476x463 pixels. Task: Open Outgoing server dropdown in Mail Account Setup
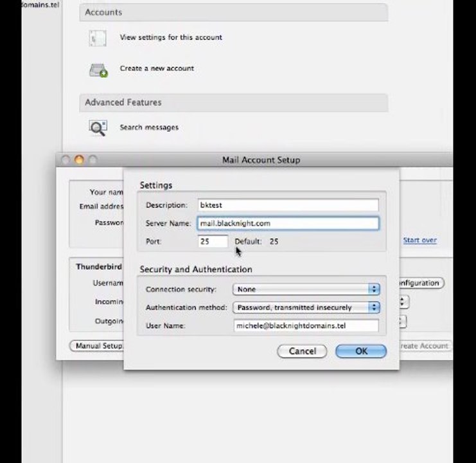pyautogui.click(x=403, y=322)
